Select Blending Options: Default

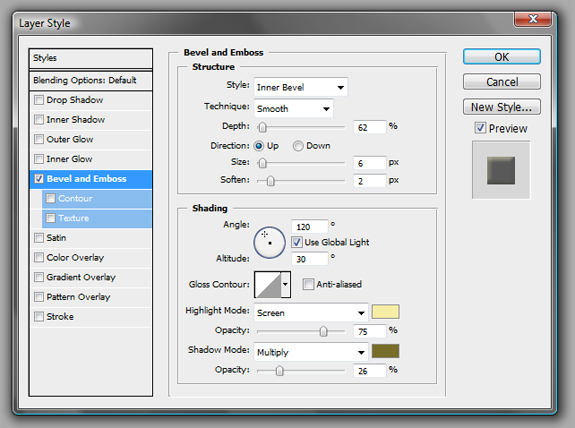[x=91, y=80]
